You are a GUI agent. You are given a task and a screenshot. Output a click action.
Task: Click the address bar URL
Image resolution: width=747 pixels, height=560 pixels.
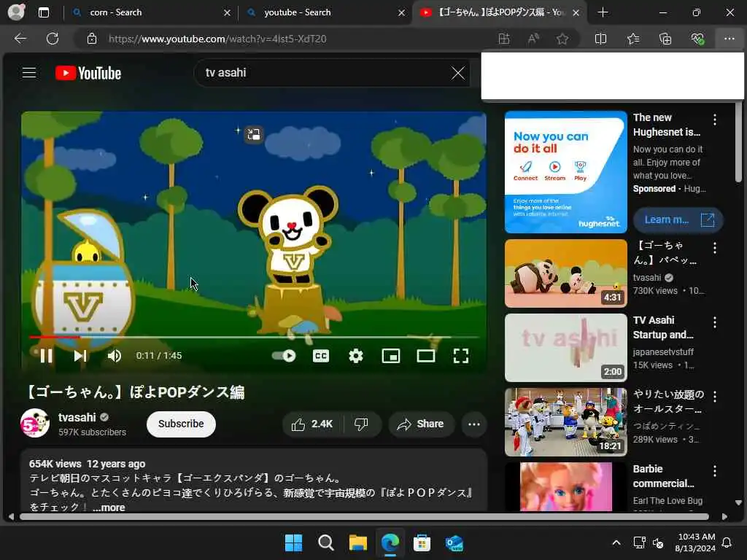[x=217, y=39]
